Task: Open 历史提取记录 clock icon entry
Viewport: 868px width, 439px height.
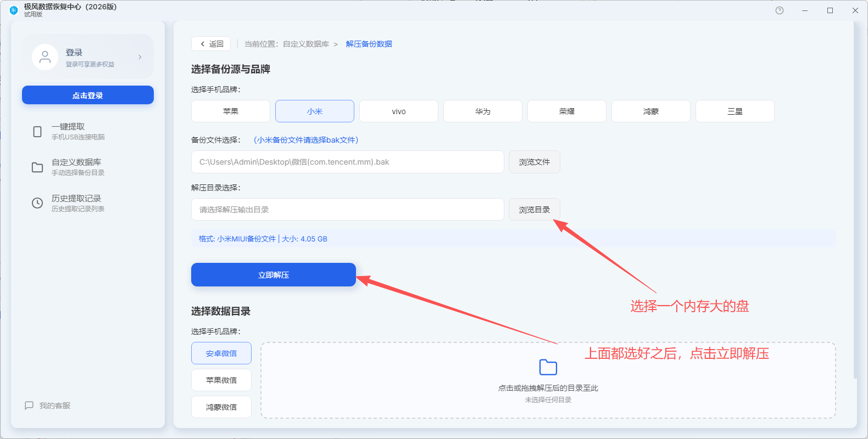Action: tap(37, 203)
